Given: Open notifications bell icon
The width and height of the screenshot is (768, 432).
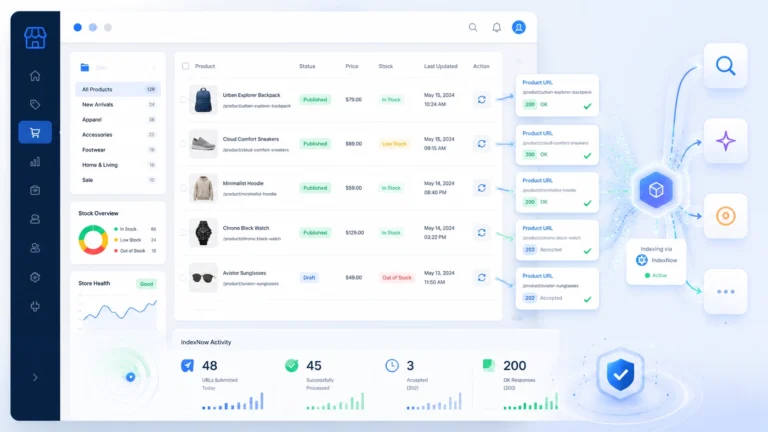Looking at the screenshot, I should point(497,27).
